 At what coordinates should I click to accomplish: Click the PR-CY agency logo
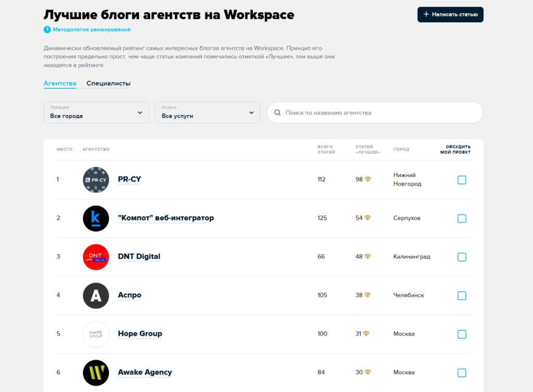[x=96, y=180]
